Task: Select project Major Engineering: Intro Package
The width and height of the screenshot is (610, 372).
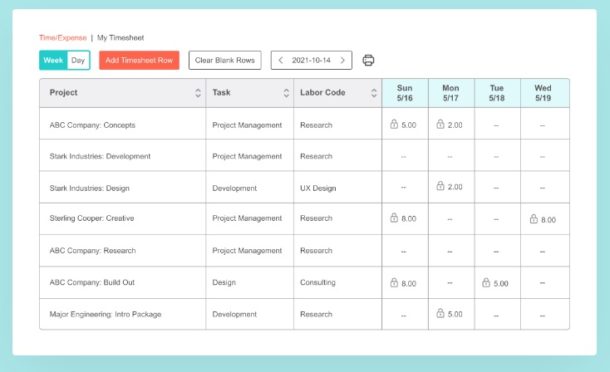Action: [105, 314]
